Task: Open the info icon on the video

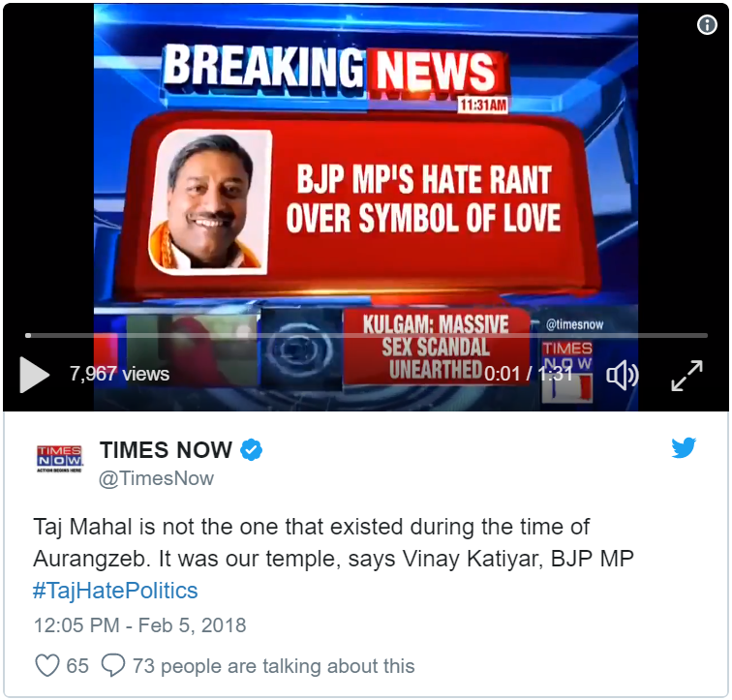Action: coord(707,24)
